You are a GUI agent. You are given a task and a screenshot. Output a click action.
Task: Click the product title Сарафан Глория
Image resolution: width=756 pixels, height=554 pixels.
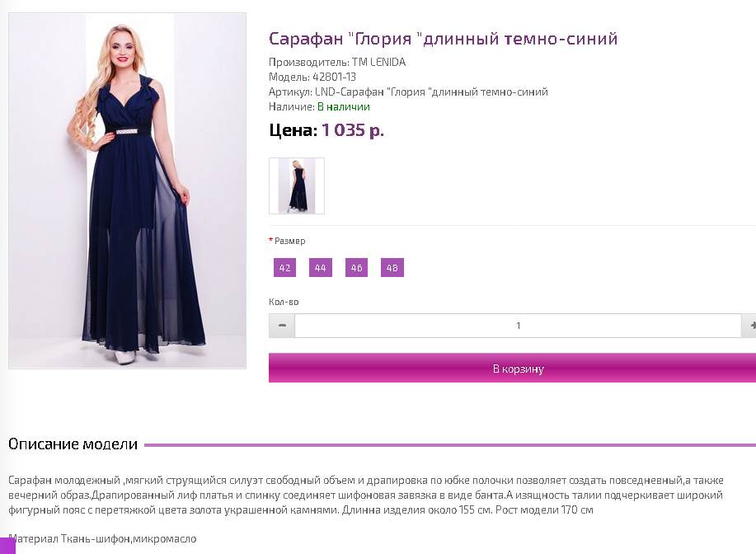443,39
